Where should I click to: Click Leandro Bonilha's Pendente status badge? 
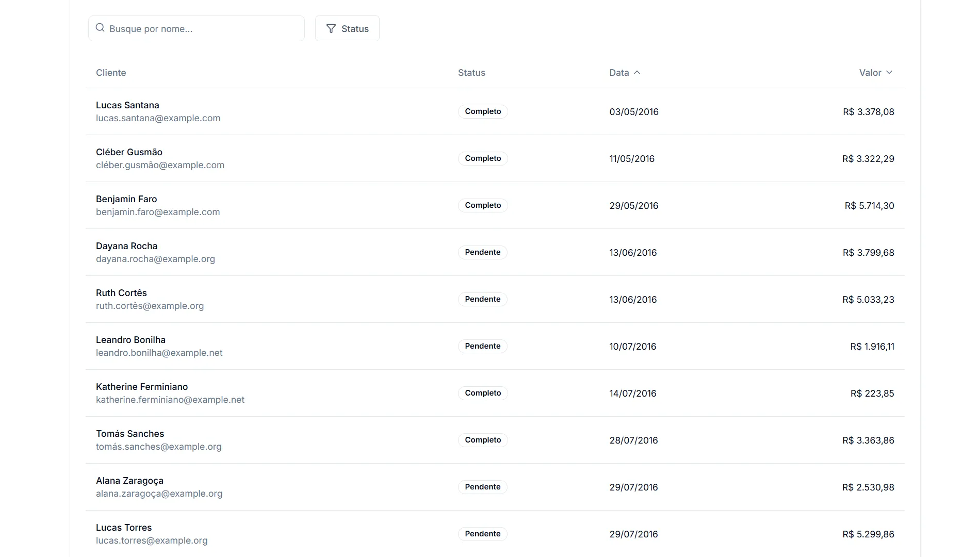click(482, 346)
